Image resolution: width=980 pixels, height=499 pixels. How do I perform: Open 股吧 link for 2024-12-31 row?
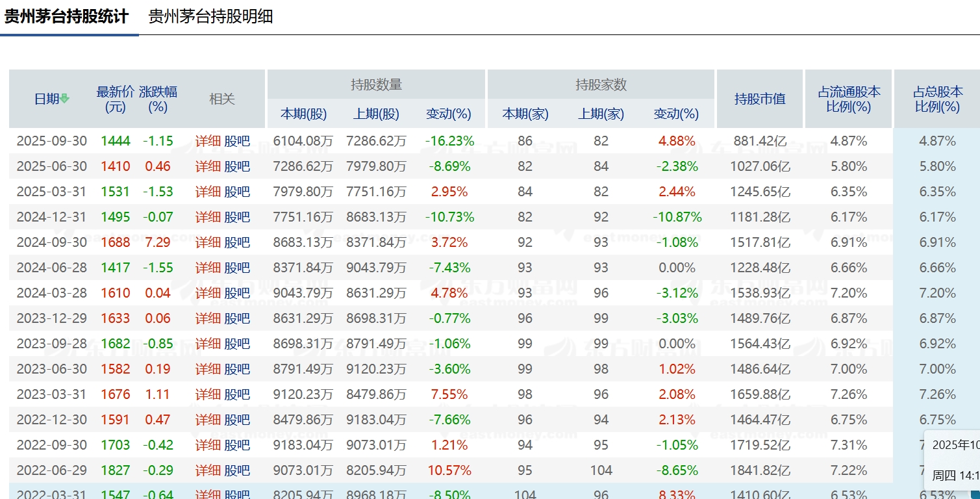237,217
